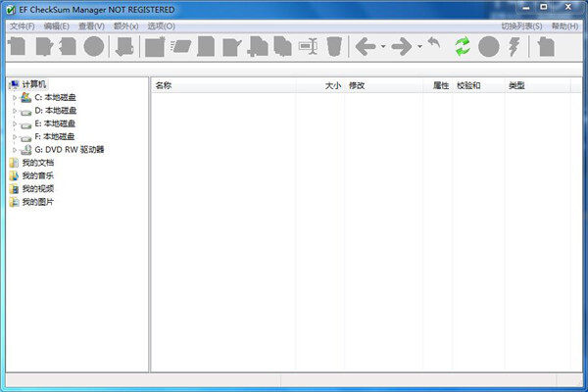This screenshot has height=392, width=588.
Task: Sort by the 类型 column header
Action: [538, 85]
